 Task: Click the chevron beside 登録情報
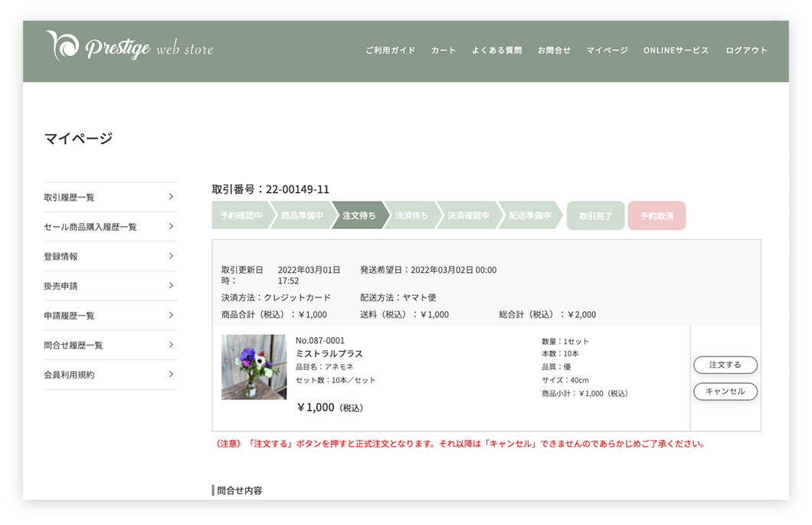tap(171, 256)
